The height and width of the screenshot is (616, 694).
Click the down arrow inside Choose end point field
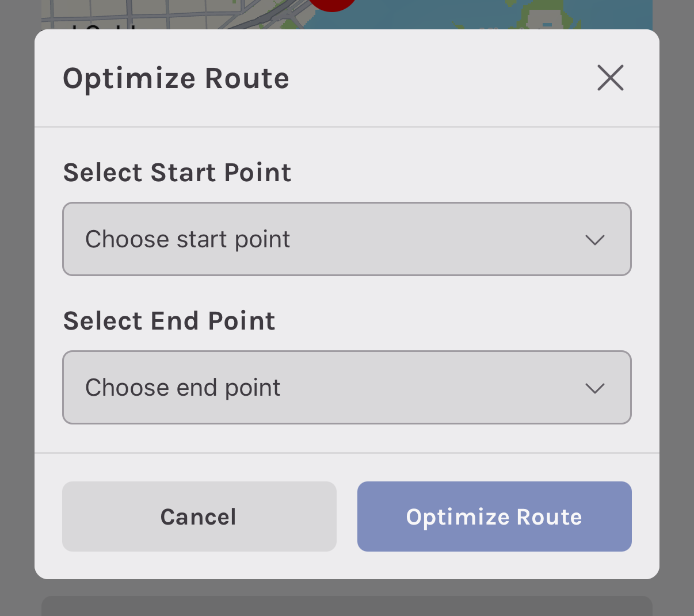(595, 388)
